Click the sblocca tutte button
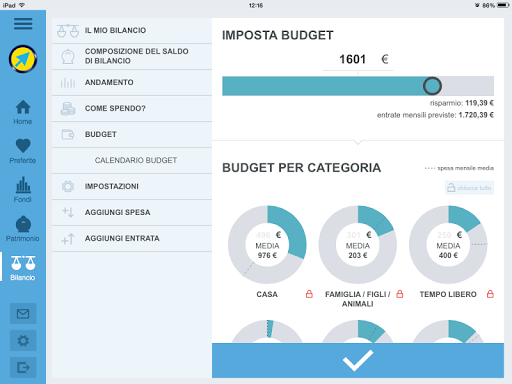Image resolution: width=512 pixels, height=384 pixels. click(469, 188)
